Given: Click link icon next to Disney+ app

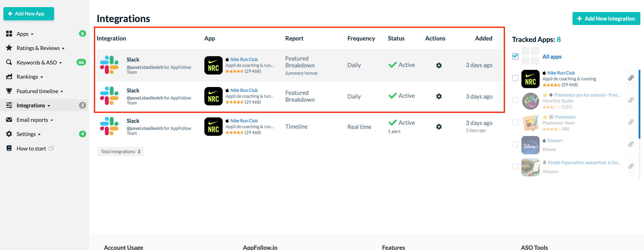Looking at the screenshot, I should tap(631, 144).
